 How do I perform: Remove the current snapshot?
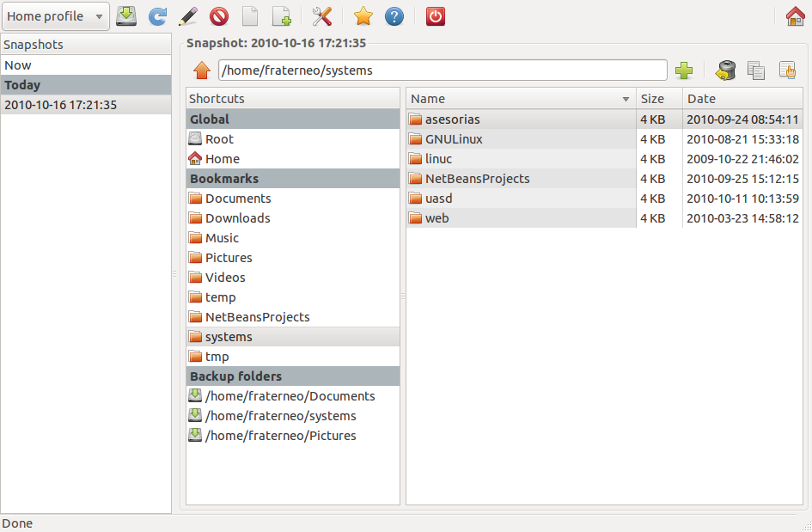(219, 16)
